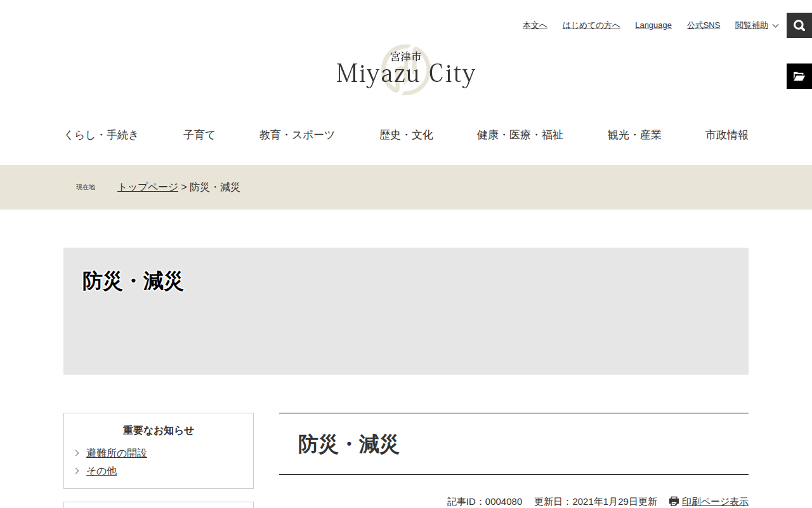Open the 子育て menu
The height and width of the screenshot is (508, 812).
click(x=199, y=135)
